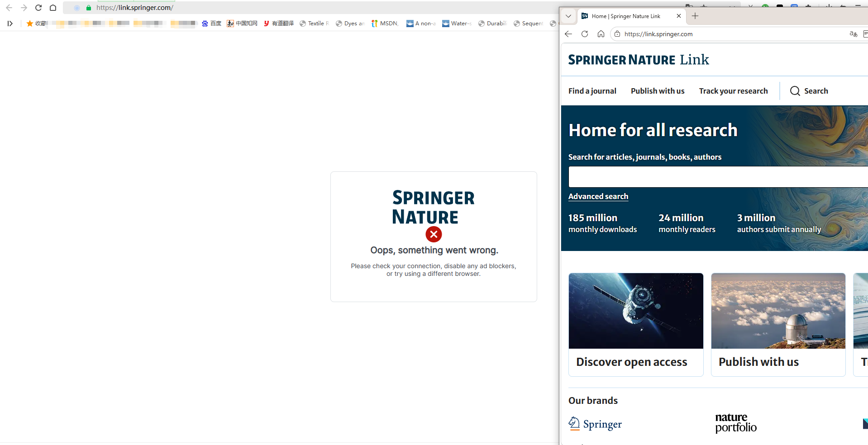Open the Textile bookmark

tap(315, 24)
